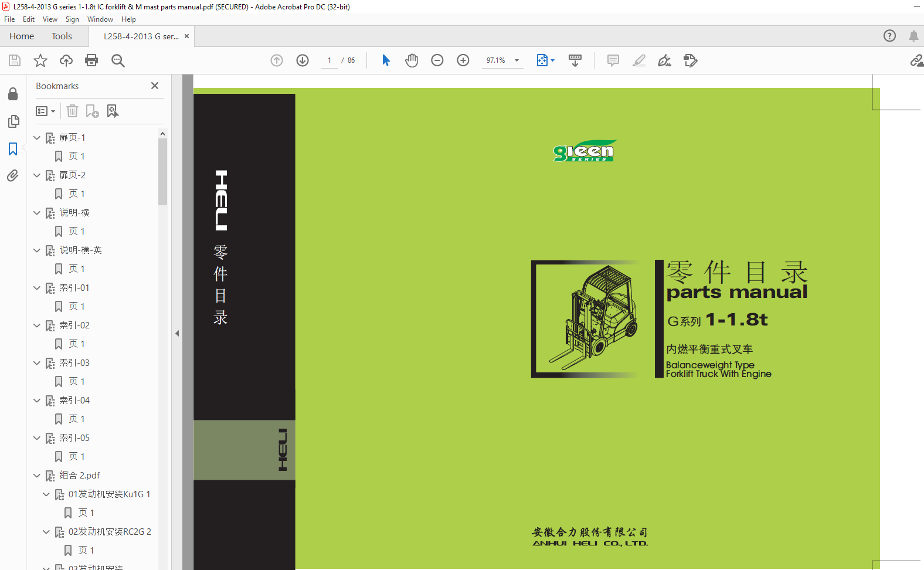Print the document
Screen dimensions: 924x570
(91, 60)
